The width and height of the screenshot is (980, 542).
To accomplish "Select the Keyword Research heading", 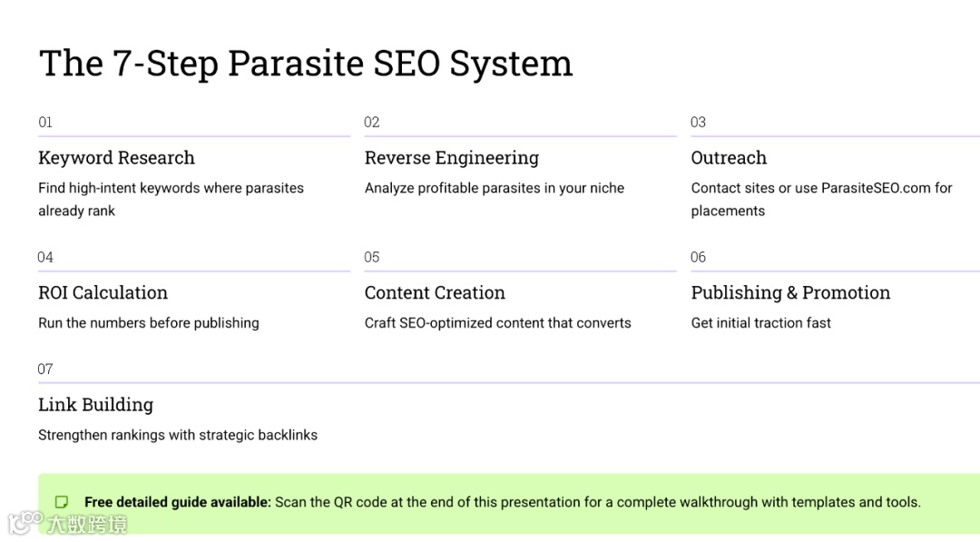I will [116, 158].
